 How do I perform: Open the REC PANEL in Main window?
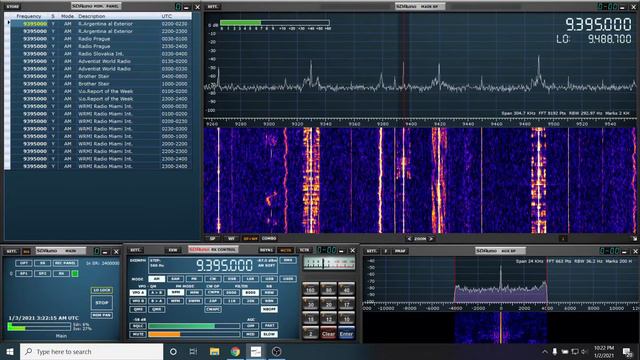point(65,263)
